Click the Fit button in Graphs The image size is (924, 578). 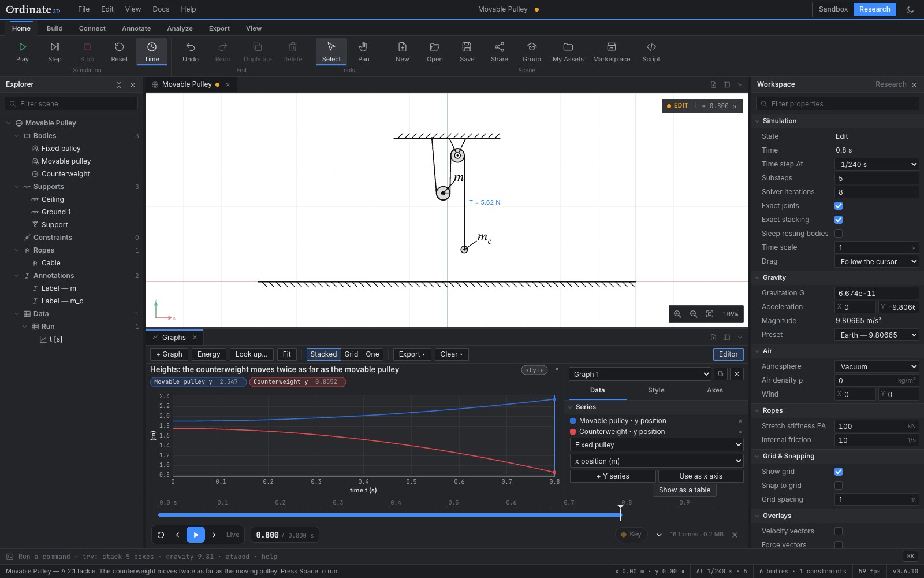(x=287, y=354)
